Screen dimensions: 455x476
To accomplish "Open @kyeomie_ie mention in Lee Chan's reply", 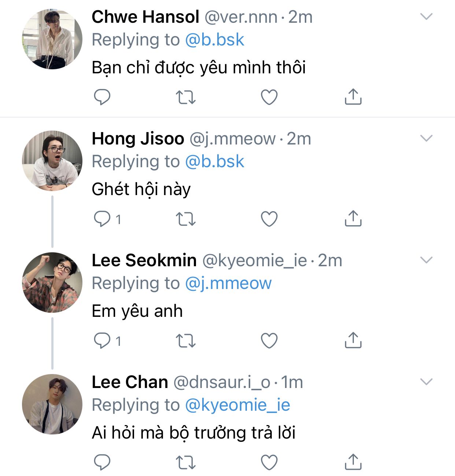I will point(237,405).
